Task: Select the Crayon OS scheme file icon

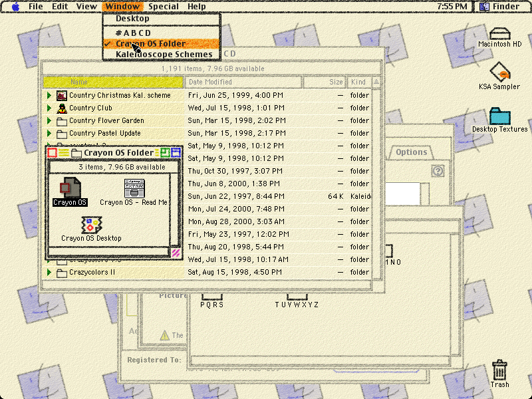Action: 70,187
